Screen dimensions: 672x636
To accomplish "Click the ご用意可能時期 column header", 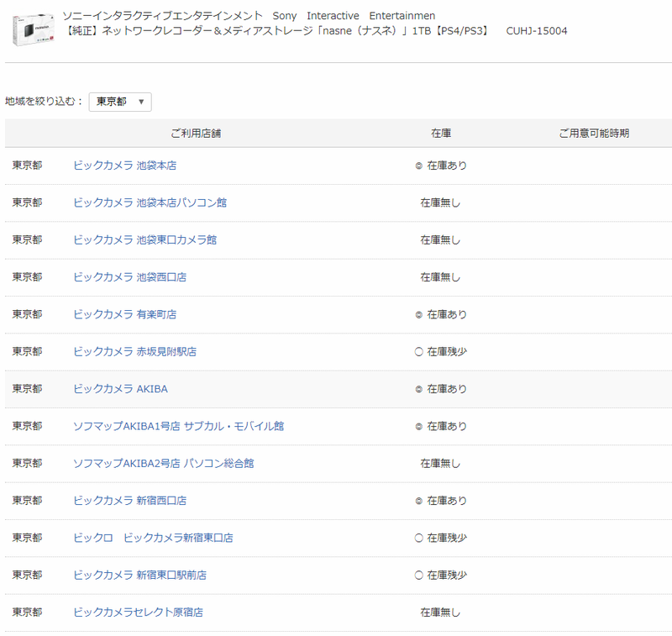I will pos(594,134).
